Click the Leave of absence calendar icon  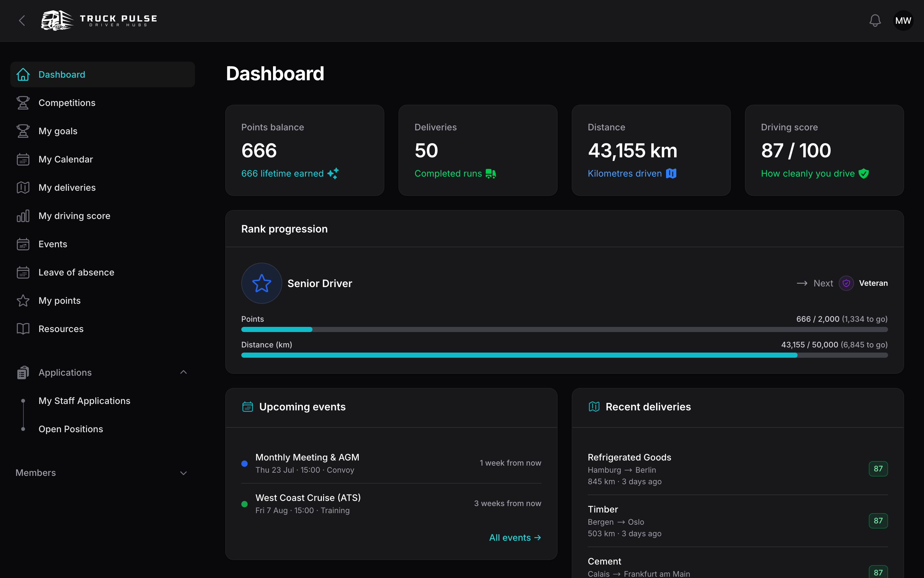[23, 273]
